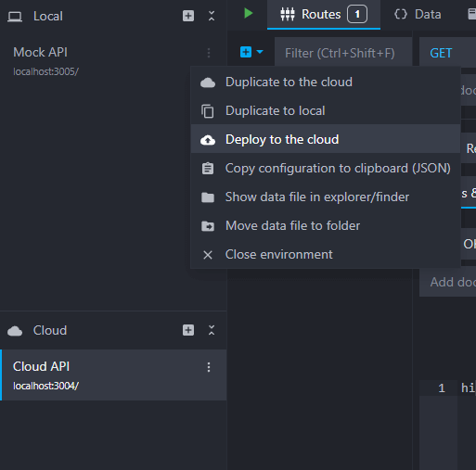The image size is (476, 470).
Task: Click the copy icon beside Duplicate to local
Action: 208,111
